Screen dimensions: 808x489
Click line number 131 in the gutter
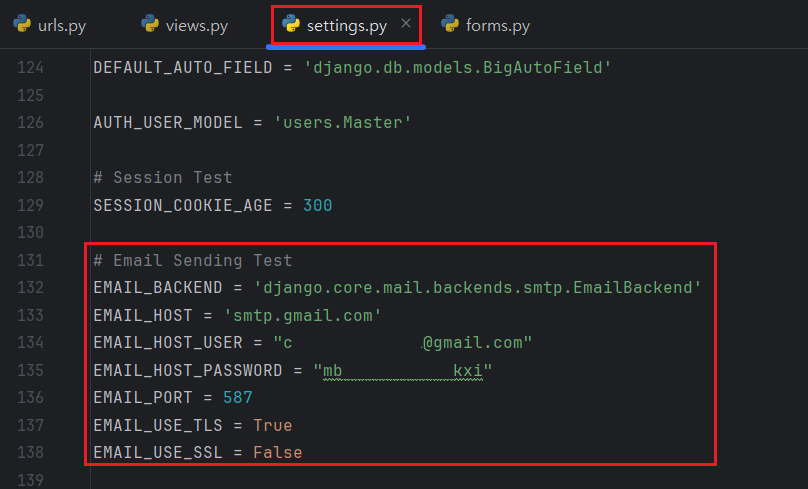click(31, 260)
